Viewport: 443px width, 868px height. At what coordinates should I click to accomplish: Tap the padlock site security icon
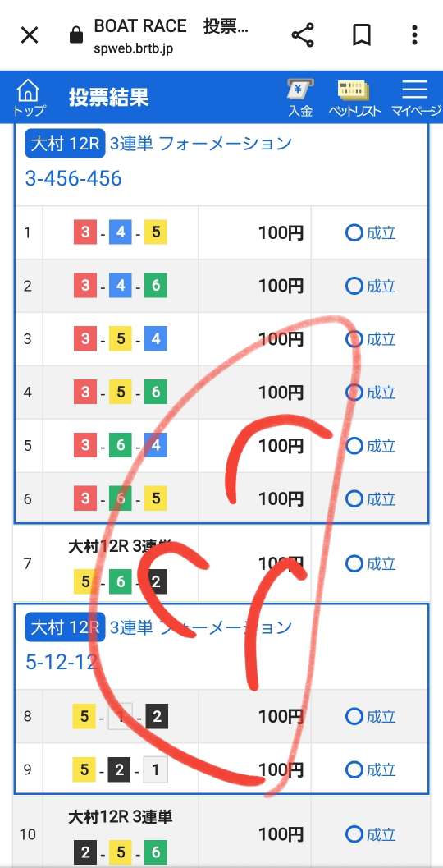(75, 36)
